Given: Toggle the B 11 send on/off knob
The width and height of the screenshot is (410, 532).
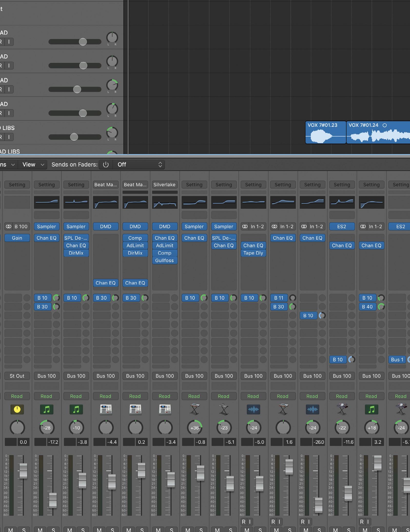Looking at the screenshot, I should click(x=293, y=298).
